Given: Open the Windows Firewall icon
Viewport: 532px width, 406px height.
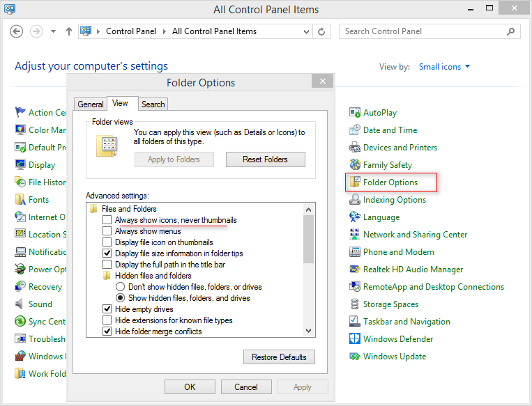Looking at the screenshot, I should click(x=20, y=356).
